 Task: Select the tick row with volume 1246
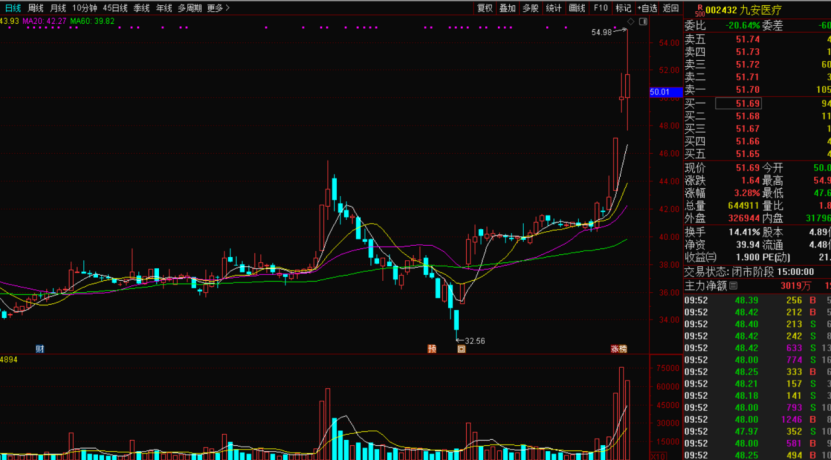(x=758, y=419)
